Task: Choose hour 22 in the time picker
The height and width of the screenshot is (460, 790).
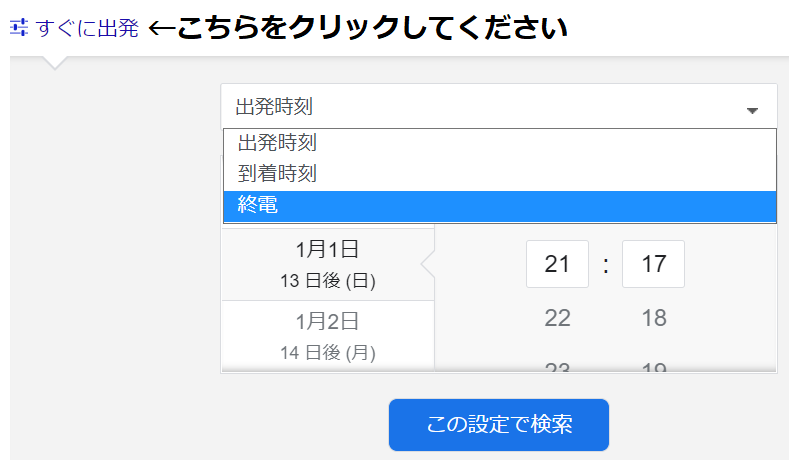Action: (x=557, y=319)
